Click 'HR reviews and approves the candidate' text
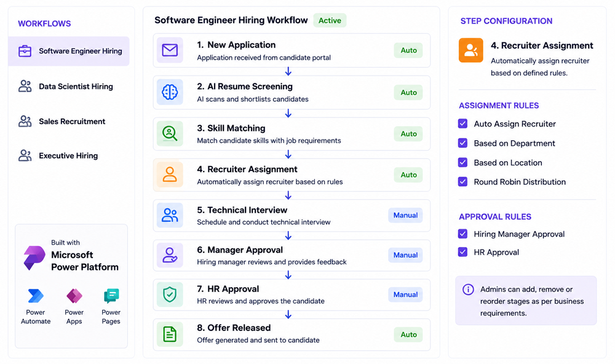615x364 pixels. tap(260, 301)
